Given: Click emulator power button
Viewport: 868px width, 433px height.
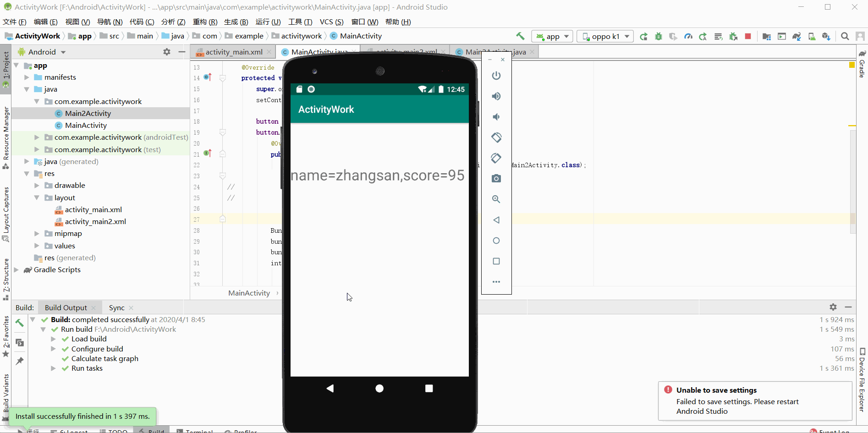Looking at the screenshot, I should coord(496,76).
